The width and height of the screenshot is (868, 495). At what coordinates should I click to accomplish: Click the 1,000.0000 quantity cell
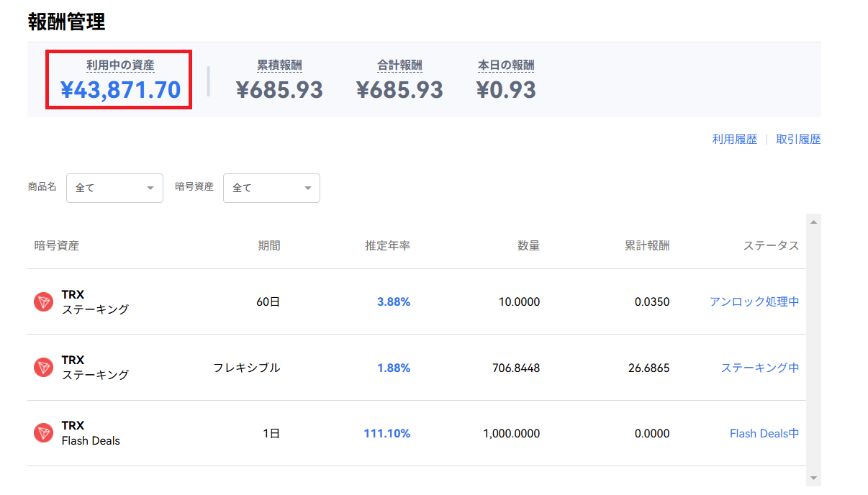click(511, 433)
